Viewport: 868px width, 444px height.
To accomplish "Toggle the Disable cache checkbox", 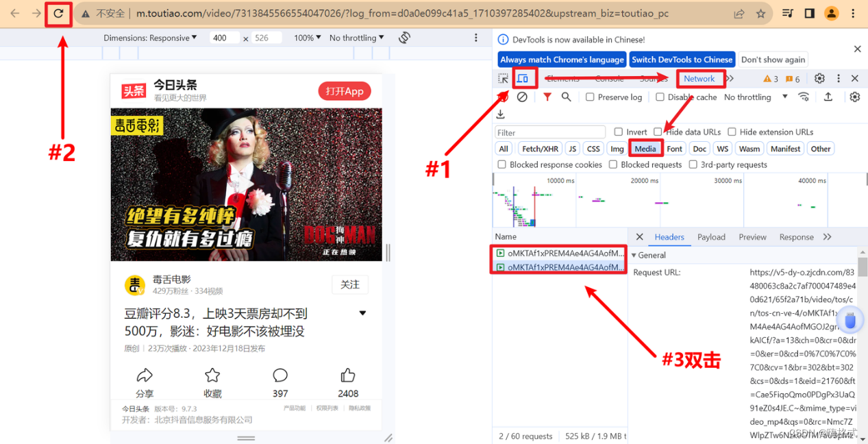I will 660,97.
